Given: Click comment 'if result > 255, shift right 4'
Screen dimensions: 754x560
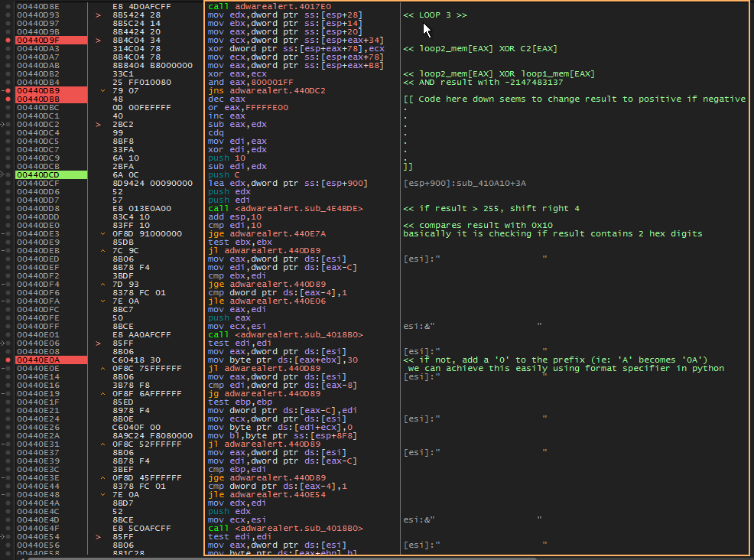Looking at the screenshot, I should [x=499, y=209].
